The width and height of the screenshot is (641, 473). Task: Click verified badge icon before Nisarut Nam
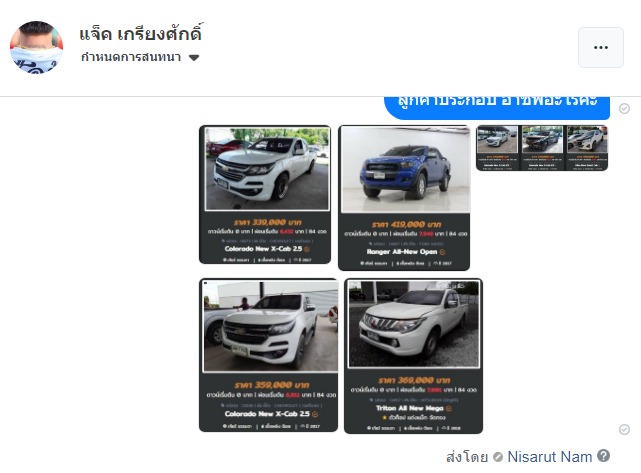click(498, 457)
